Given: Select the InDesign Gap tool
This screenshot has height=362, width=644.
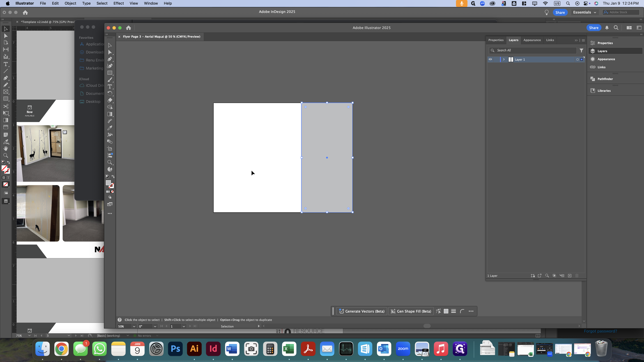Looking at the screenshot, I should (6, 49).
